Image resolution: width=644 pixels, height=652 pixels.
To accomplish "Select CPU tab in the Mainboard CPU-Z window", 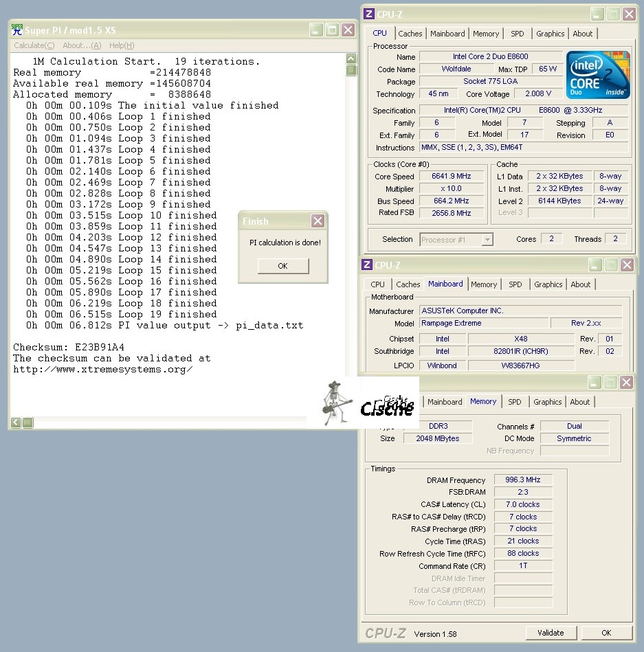I will pos(377,284).
